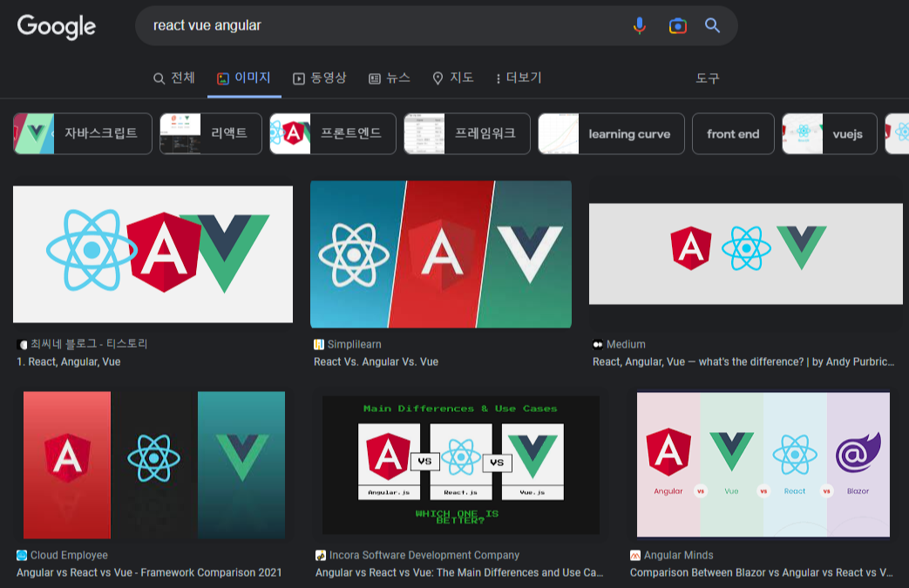Open title 1. React, Angular, Vue
Viewport: 909px width, 588px height.
click(68, 362)
